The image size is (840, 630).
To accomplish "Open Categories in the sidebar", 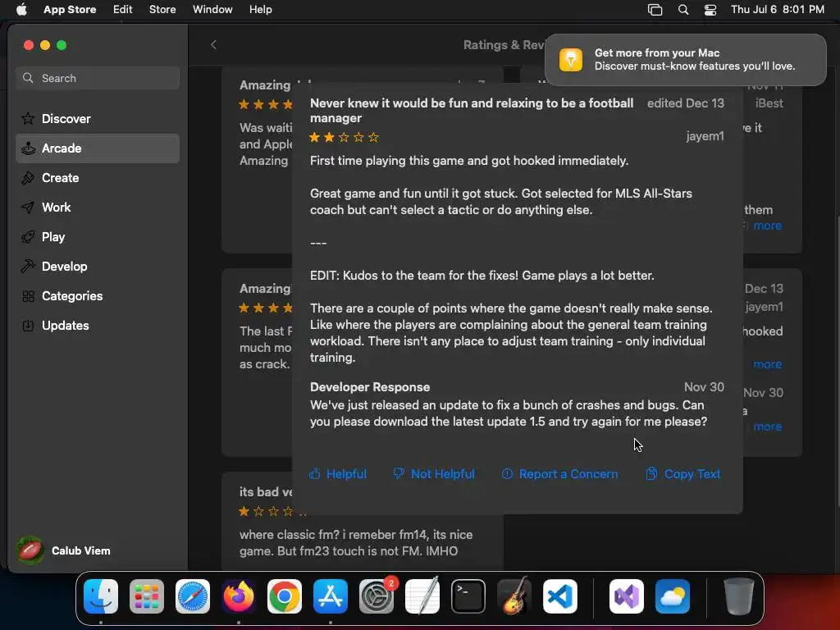I will point(98,295).
